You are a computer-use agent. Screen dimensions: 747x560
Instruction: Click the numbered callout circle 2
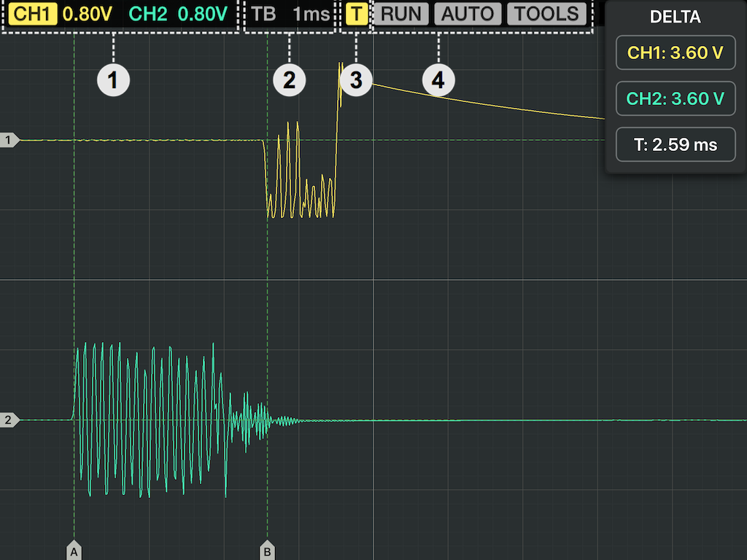(289, 80)
